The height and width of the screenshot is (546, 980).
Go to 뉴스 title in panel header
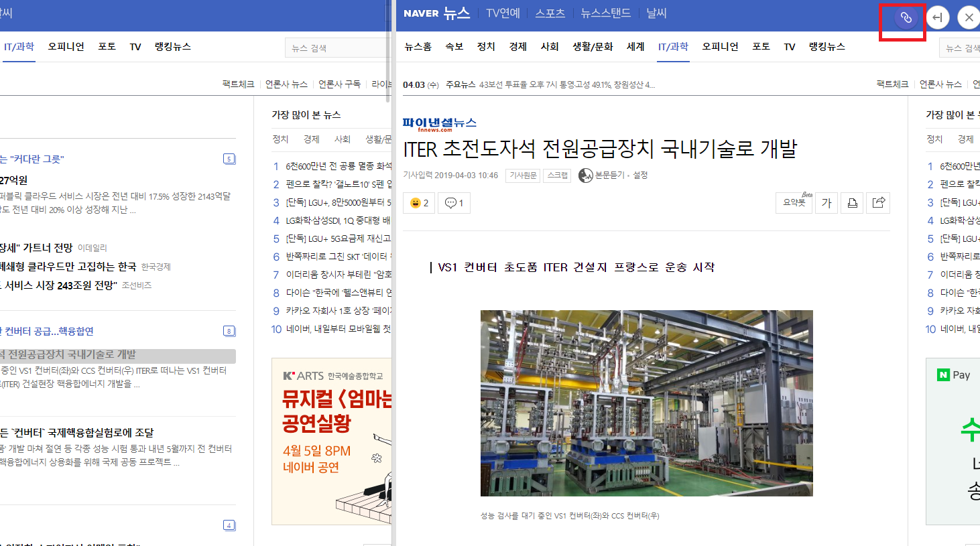[x=456, y=13]
